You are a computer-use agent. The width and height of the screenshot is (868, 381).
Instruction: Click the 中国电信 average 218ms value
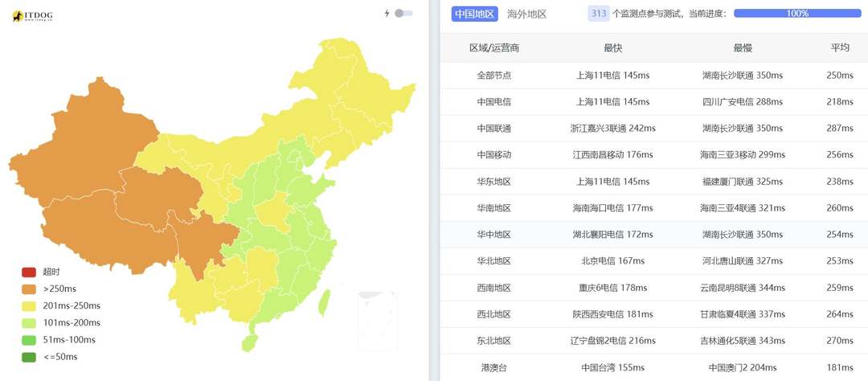[840, 101]
